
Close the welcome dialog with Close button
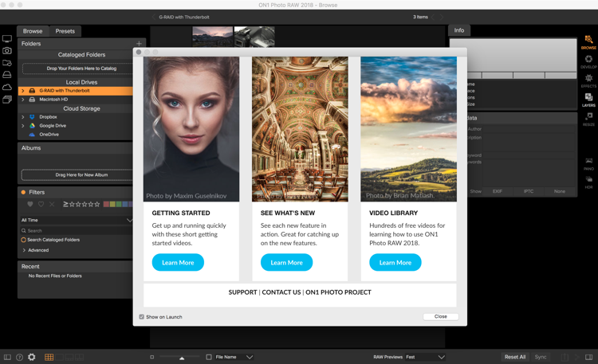pos(440,317)
